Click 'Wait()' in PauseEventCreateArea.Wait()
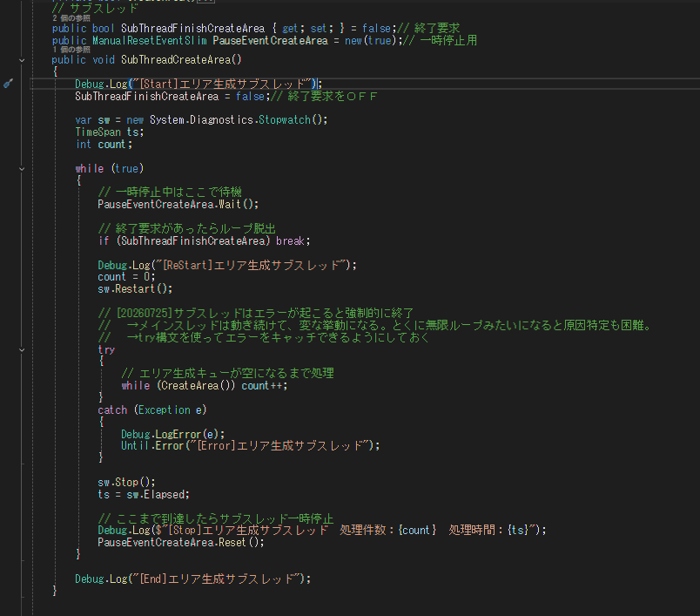700x616 pixels. point(238,205)
